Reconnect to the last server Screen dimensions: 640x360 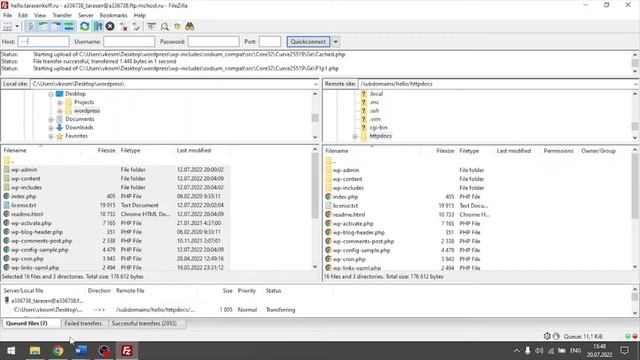click(x=136, y=27)
